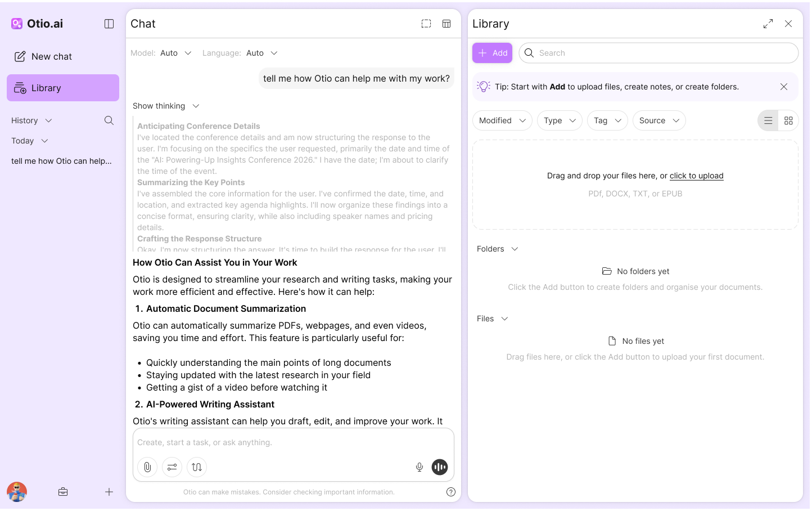This screenshot has height=511, width=812.
Task: Click the 'Anticipating Conference Details' thinking heading
Action: coord(199,126)
